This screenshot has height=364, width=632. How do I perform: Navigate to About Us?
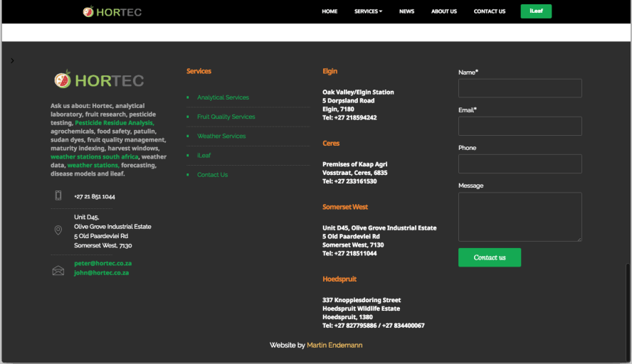click(444, 11)
